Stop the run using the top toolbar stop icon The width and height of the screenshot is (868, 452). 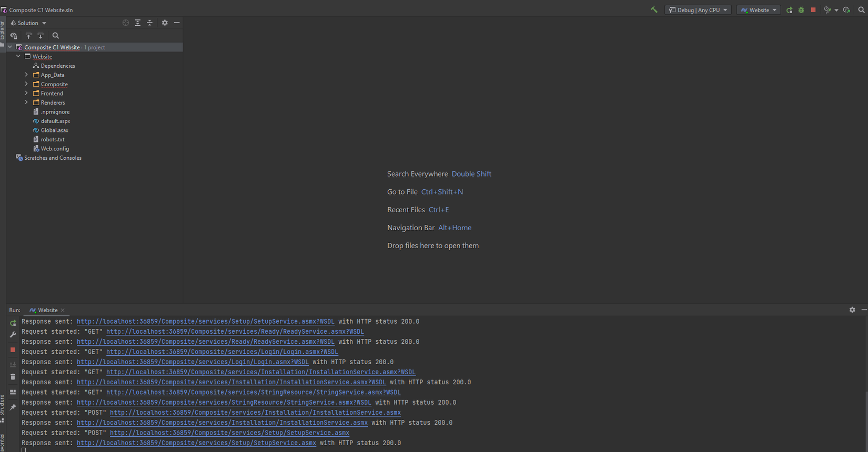[x=813, y=10]
